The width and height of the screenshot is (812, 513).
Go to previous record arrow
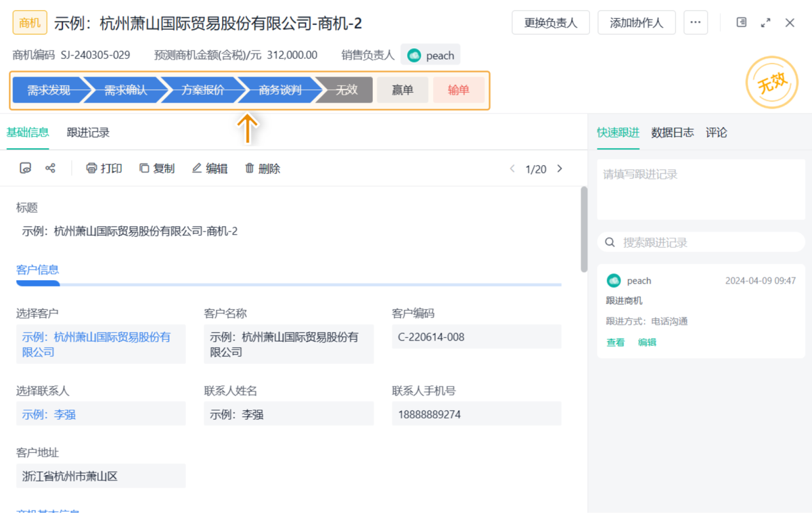pyautogui.click(x=512, y=169)
